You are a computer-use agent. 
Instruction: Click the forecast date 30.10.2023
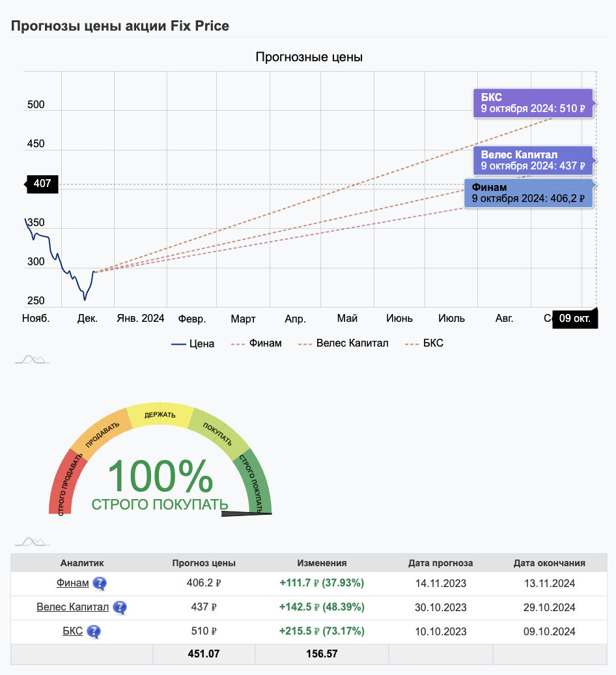coord(440,607)
